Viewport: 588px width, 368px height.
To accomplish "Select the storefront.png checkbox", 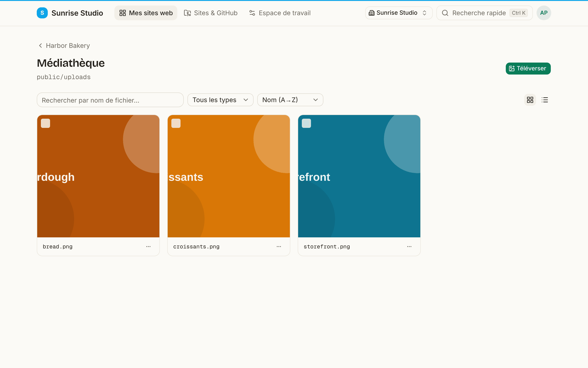I will (x=306, y=124).
